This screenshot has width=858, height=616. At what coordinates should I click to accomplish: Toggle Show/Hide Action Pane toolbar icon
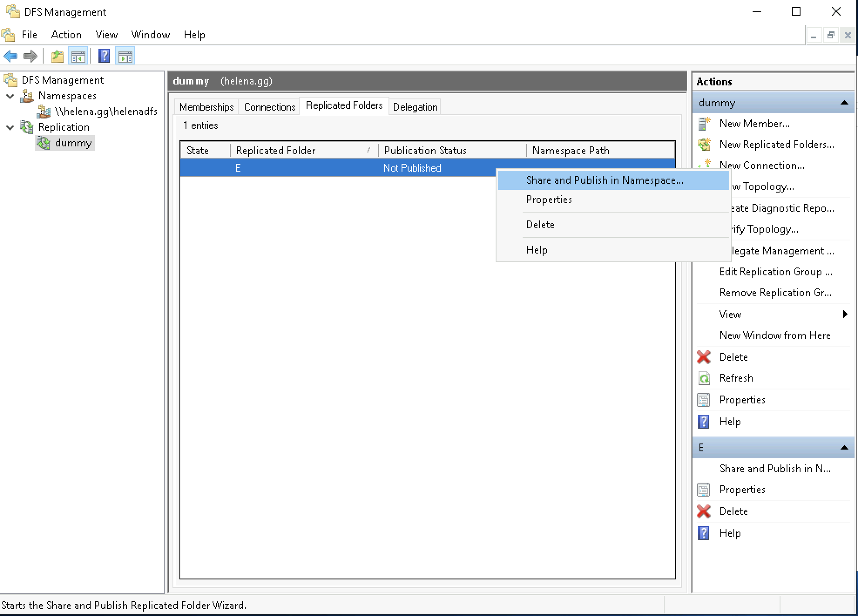tap(125, 56)
